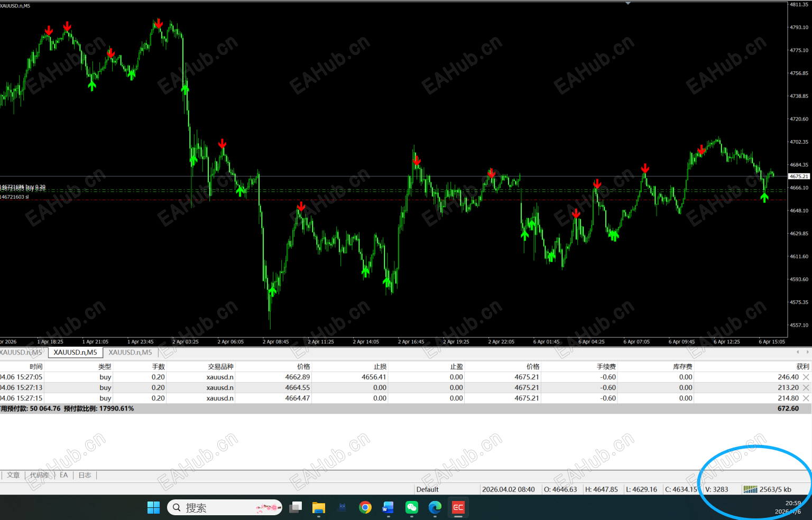The width and height of the screenshot is (812, 520).
Task: Click the 价格 header beside 手续费
Action: click(533, 366)
